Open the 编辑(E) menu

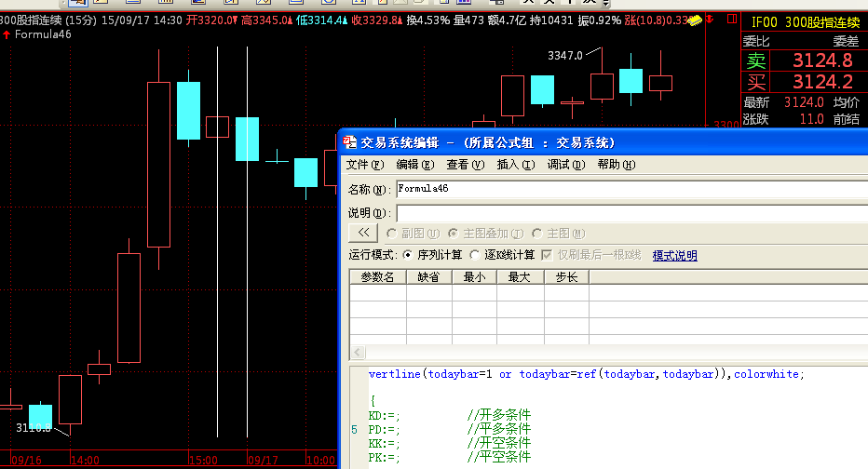[x=415, y=165]
